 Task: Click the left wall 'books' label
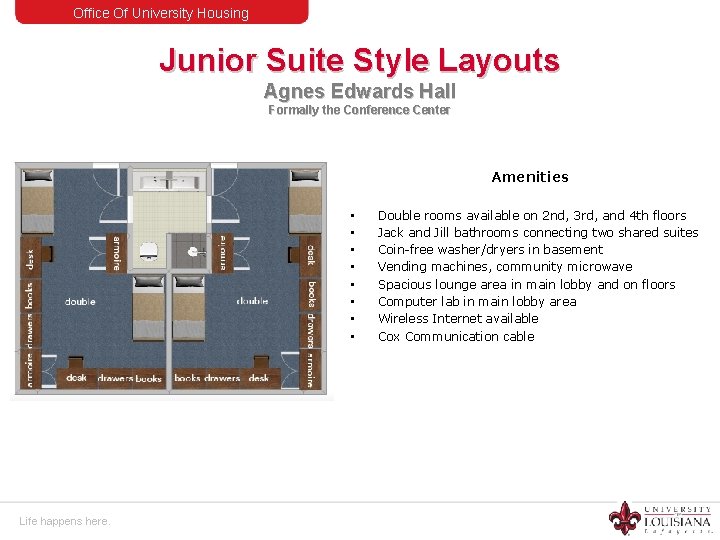[x=29, y=296]
